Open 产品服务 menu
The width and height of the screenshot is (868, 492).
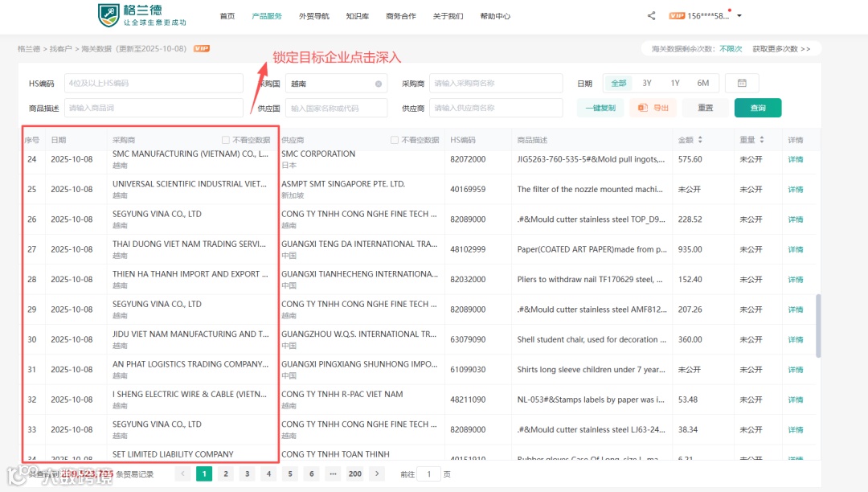coord(267,16)
